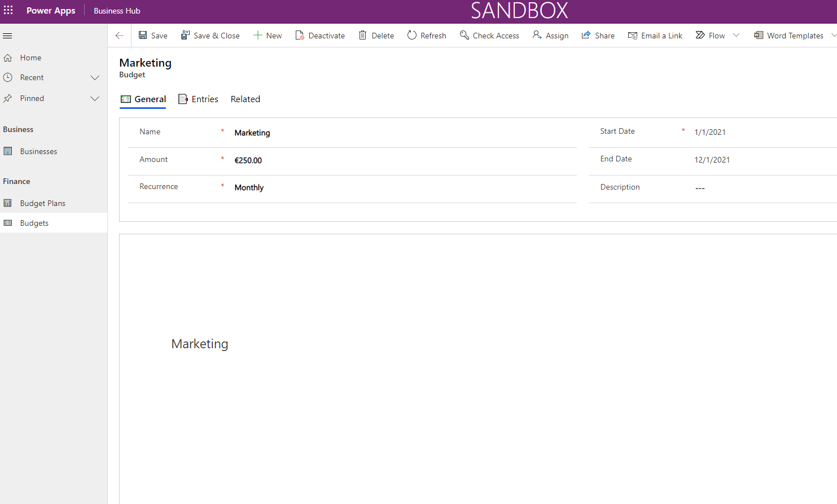Open the Power Apps app launcher waffle
This screenshot has height=504, width=837.
coord(8,10)
